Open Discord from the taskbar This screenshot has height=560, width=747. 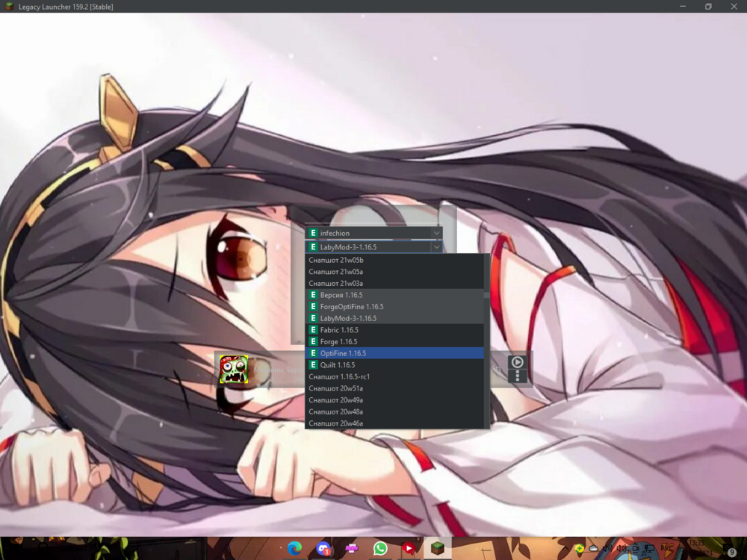323,548
